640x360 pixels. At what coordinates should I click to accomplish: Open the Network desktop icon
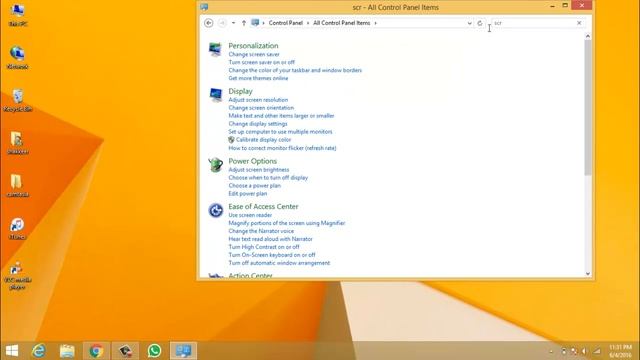pos(18,57)
